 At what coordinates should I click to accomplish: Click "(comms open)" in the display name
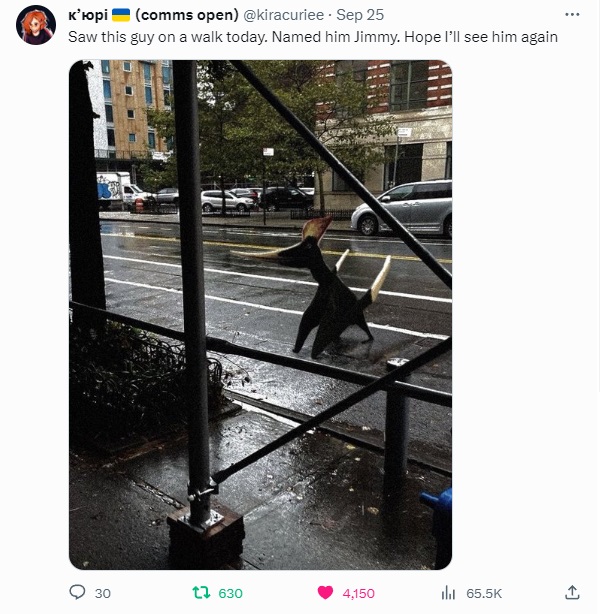[187, 15]
